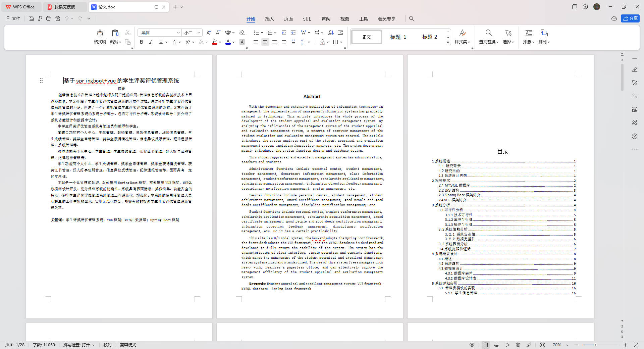Click the Format Painter (格式刷) icon
The height and width of the screenshot is (349, 644).
[100, 33]
